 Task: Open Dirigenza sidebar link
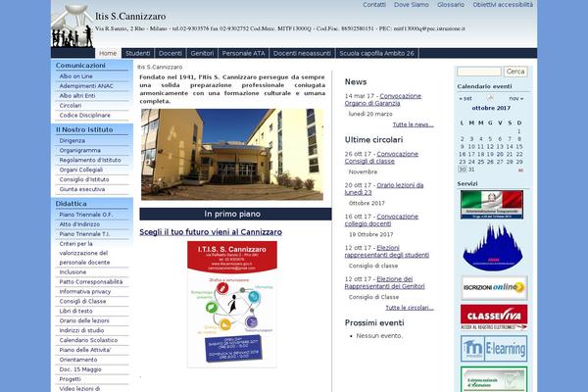tap(72, 140)
